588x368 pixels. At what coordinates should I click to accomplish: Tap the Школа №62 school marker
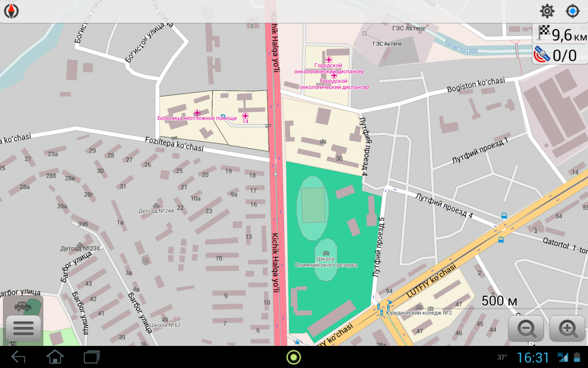pos(165,319)
